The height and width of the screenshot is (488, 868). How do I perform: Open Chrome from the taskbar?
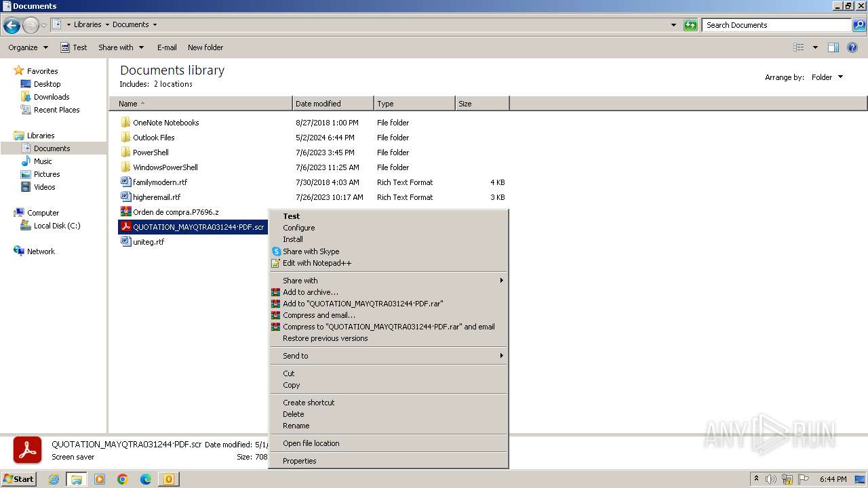pos(123,479)
